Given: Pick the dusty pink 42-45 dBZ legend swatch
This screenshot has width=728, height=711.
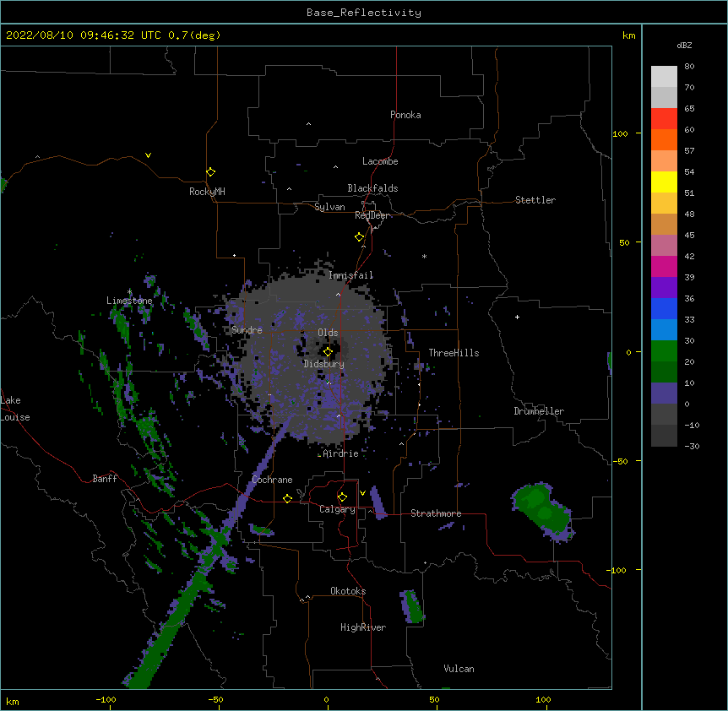Looking at the screenshot, I should 664,245.
